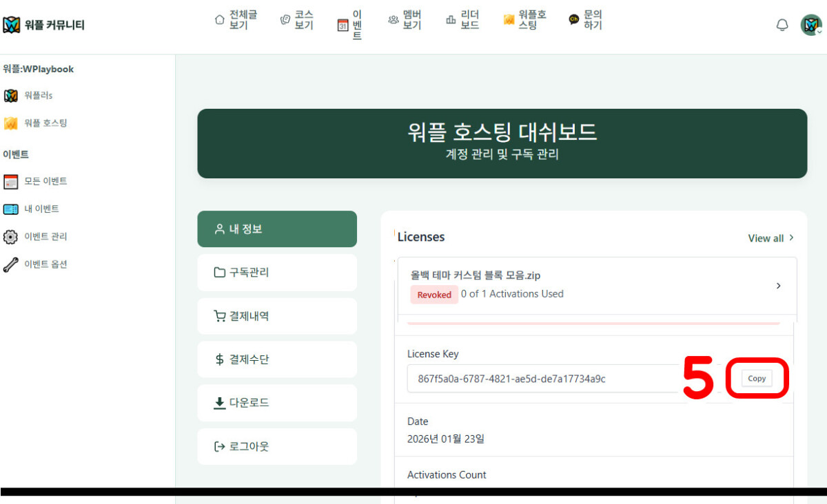Click the 내 이벤트 ticket icon
827x504 pixels.
tap(10, 209)
